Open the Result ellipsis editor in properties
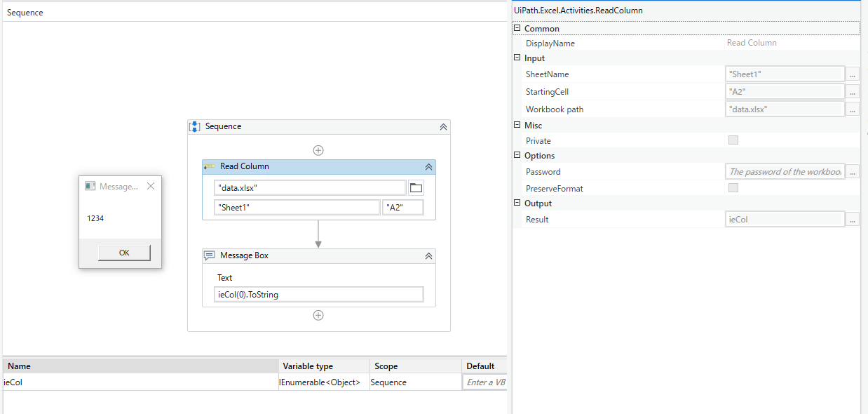Screen dimensions: 868x414 pos(853,219)
